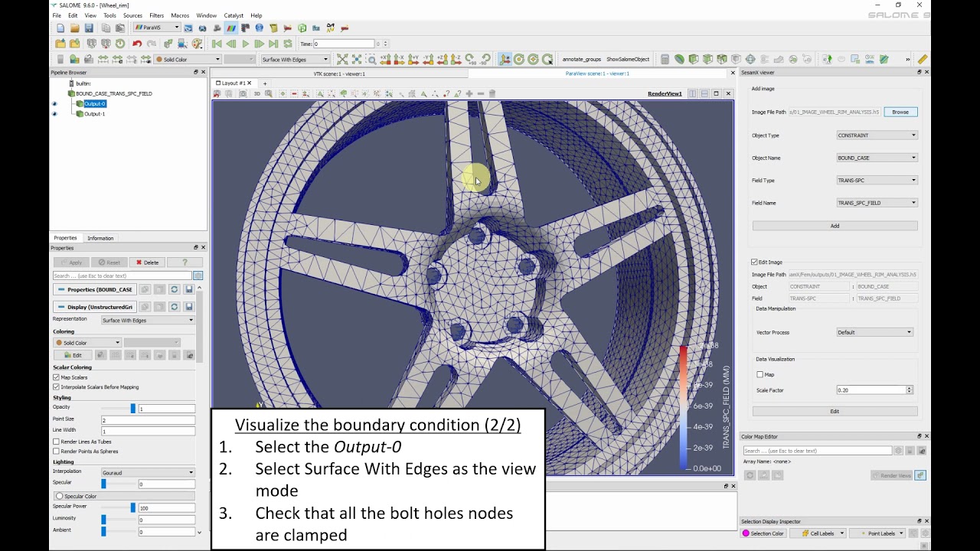The image size is (980, 551).
Task: Click the Selection Color button
Action: tap(763, 533)
